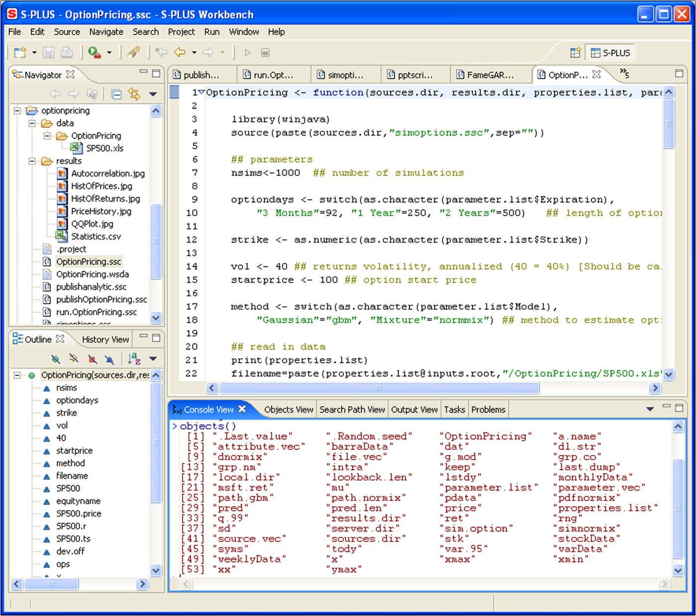Collapse the data folder
696x616 pixels.
point(32,123)
